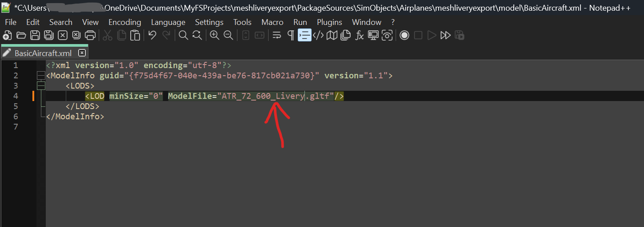644x227 pixels.
Task: Start macro recording with the circle icon
Action: pyautogui.click(x=404, y=36)
